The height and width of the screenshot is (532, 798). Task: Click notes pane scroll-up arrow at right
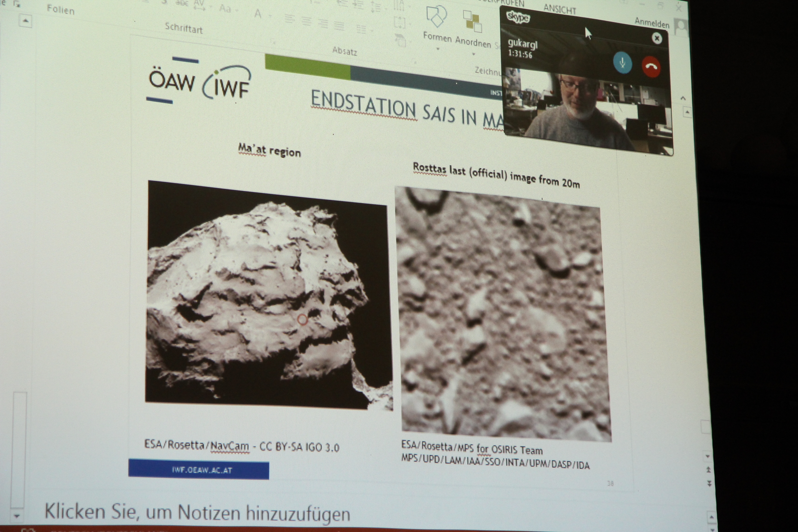(x=711, y=517)
